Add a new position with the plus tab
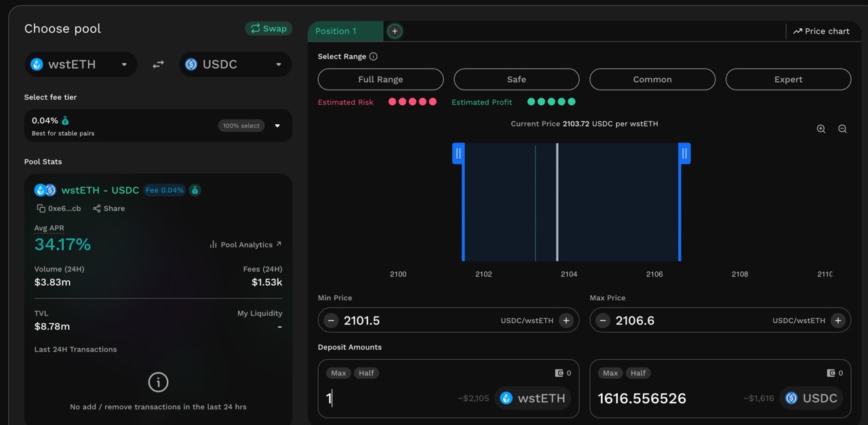The height and width of the screenshot is (425, 868). click(x=394, y=31)
